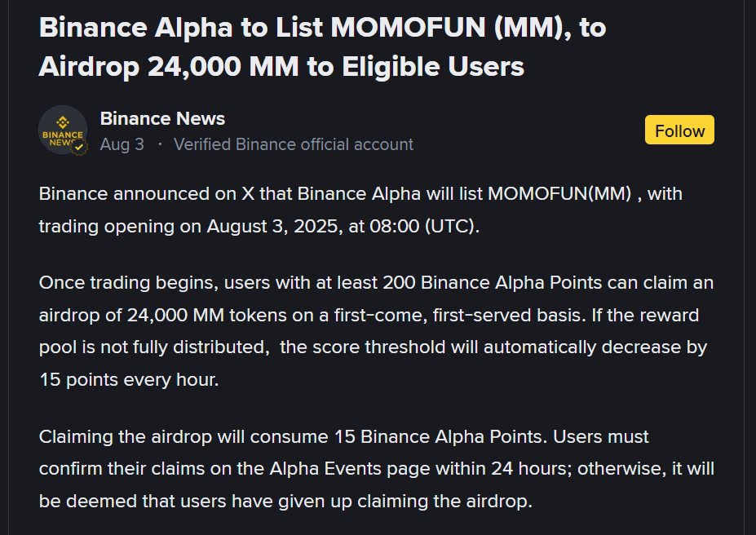Click the Aug 3 post date
Screen dimensions: 756x535
click(122, 144)
